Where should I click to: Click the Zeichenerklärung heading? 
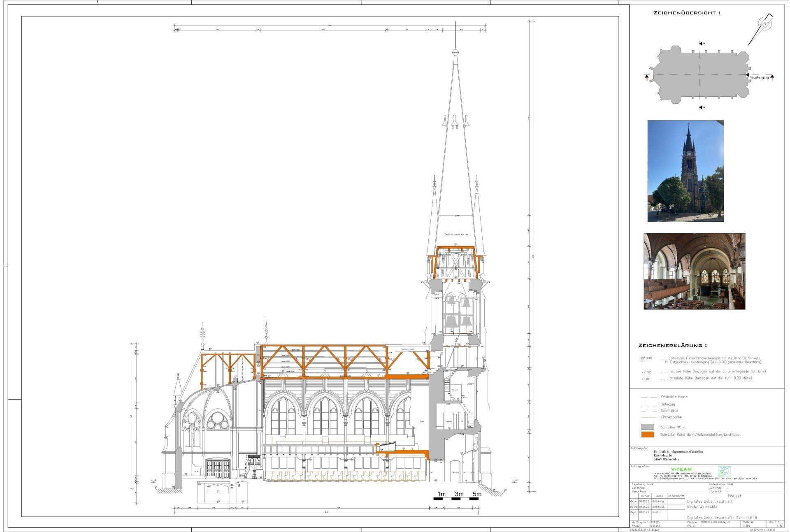click(x=673, y=346)
